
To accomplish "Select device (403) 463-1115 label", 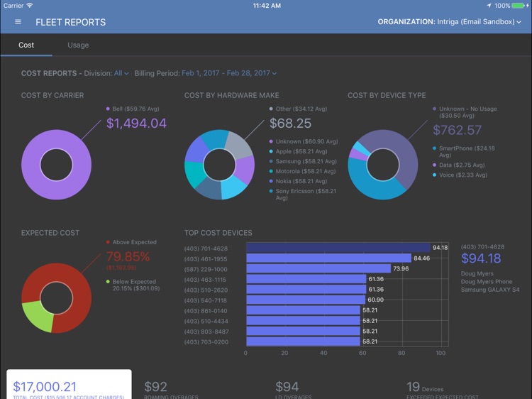I will [205, 280].
